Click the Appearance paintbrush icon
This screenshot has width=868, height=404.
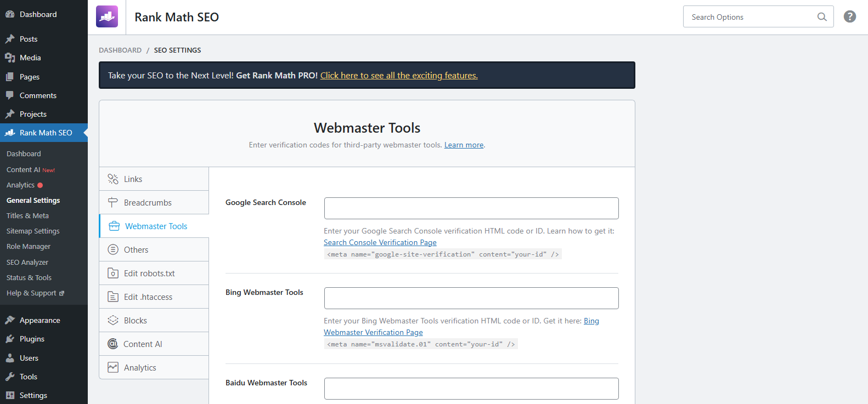coord(10,320)
